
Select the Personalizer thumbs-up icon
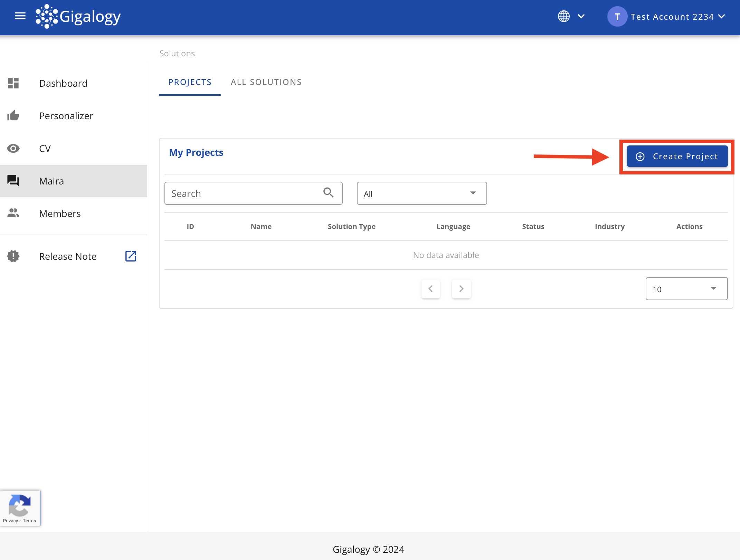tap(13, 116)
